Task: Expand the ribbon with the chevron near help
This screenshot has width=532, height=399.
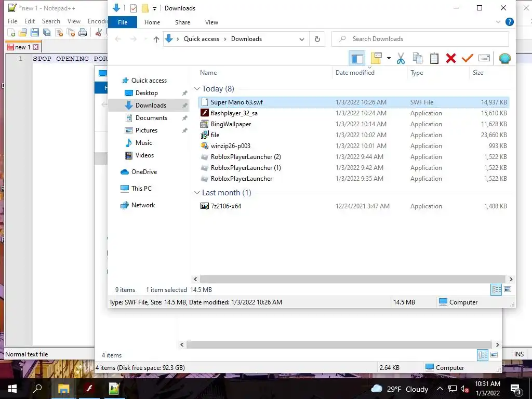Action: point(498,22)
